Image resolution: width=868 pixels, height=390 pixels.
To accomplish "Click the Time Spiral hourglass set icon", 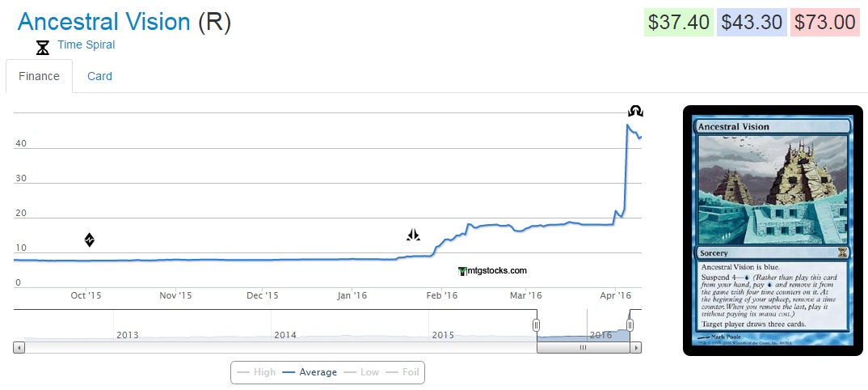I will [x=43, y=47].
